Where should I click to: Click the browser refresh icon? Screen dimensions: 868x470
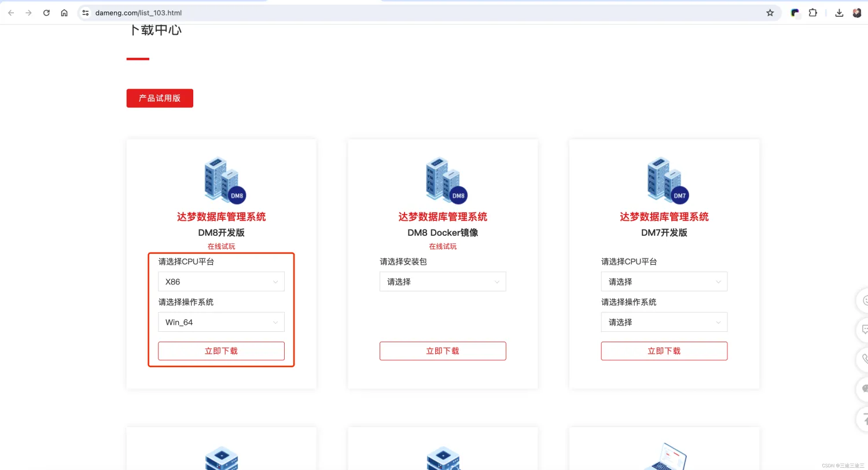[46, 12]
